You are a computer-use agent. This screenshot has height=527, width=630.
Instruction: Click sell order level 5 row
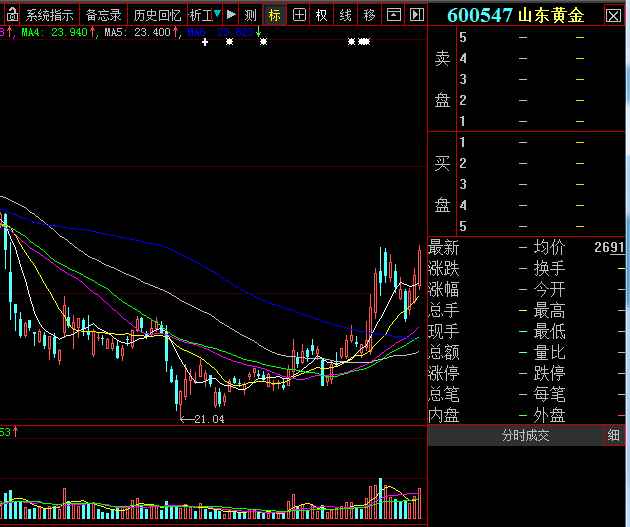point(541,37)
